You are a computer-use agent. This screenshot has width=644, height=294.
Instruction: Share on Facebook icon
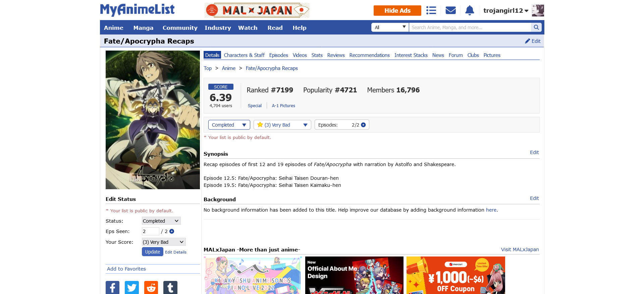point(112,288)
